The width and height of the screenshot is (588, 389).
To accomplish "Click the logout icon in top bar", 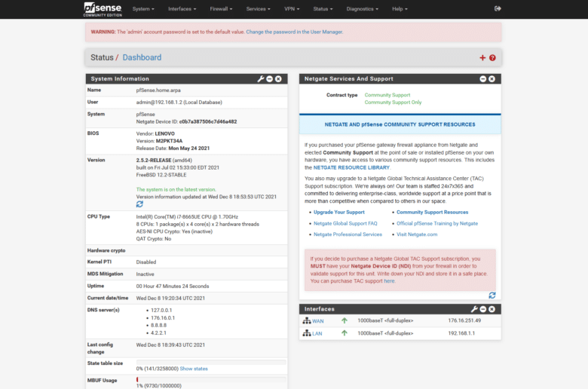I will (x=498, y=8).
